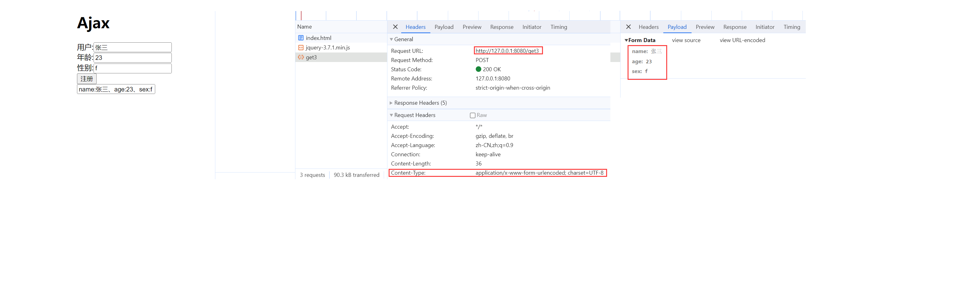980x307 pixels.
Task: Close the Headers details panel with X
Action: coord(395,27)
